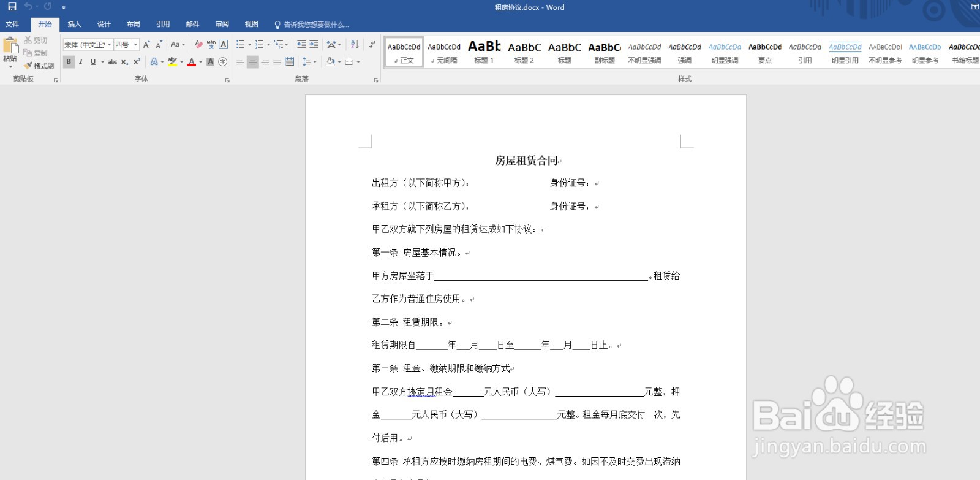Expand the underline style dropdown arrow
The width and height of the screenshot is (980, 480).
102,62
